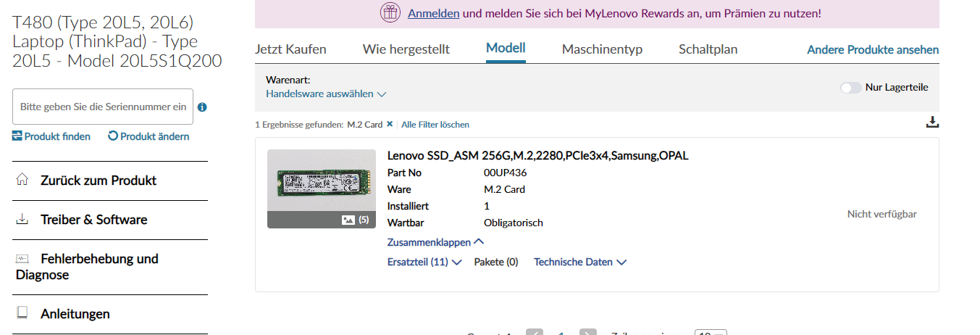Click the diagnose icon beside Fehlerbehebung

[x=22, y=258]
